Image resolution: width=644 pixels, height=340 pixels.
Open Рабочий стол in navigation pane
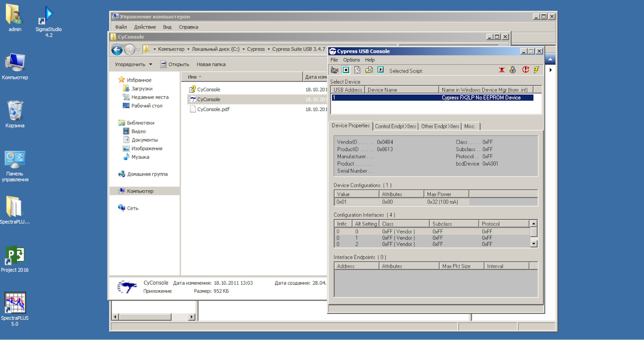tap(147, 105)
